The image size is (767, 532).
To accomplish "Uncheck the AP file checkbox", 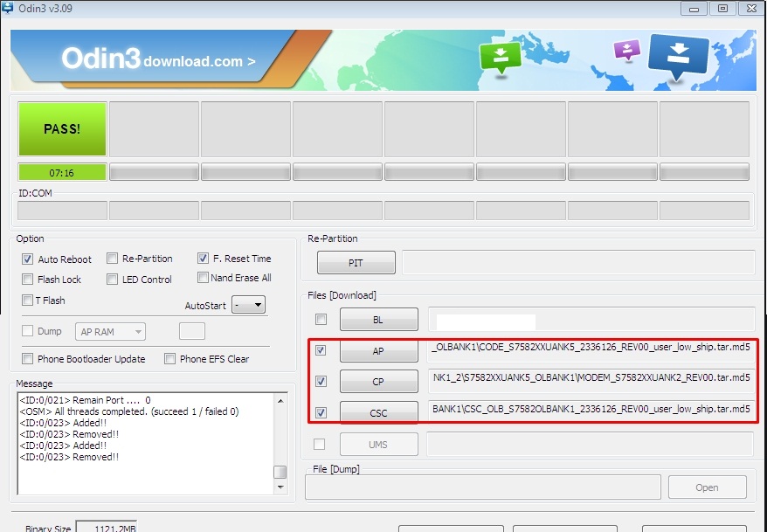I will pyautogui.click(x=321, y=350).
